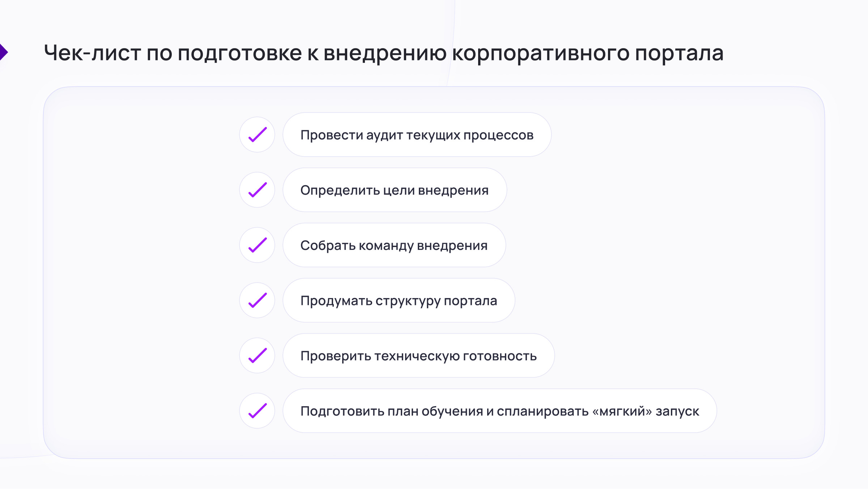Click the word «внедрению» in the heading
Image resolution: width=868 pixels, height=489 pixels.
pyautogui.click(x=385, y=53)
